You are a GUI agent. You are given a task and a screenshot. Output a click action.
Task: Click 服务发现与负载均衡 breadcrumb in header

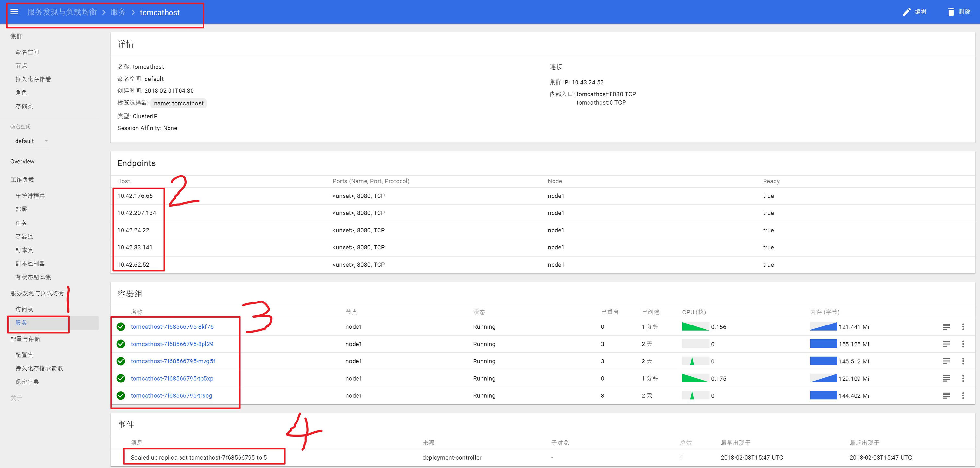click(62, 12)
